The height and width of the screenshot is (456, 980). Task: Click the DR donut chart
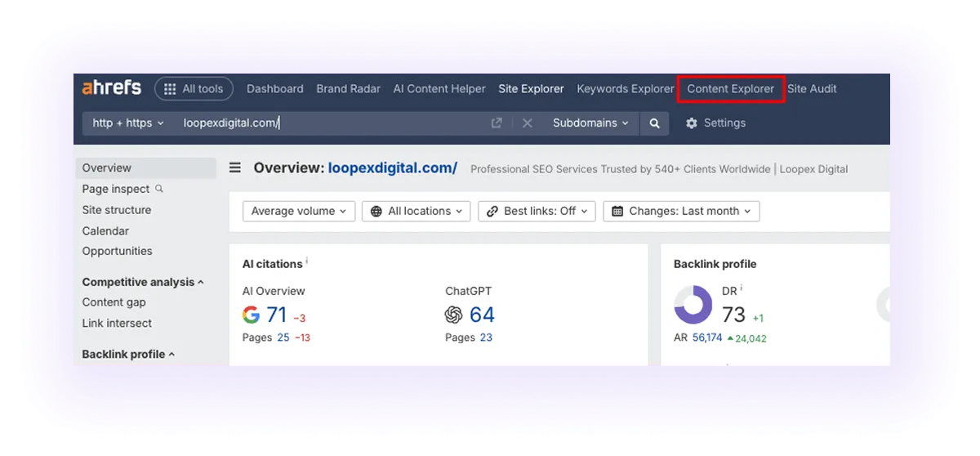click(x=693, y=305)
